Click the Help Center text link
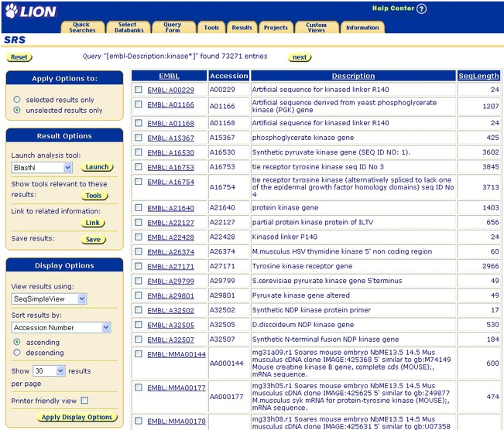 tap(393, 9)
